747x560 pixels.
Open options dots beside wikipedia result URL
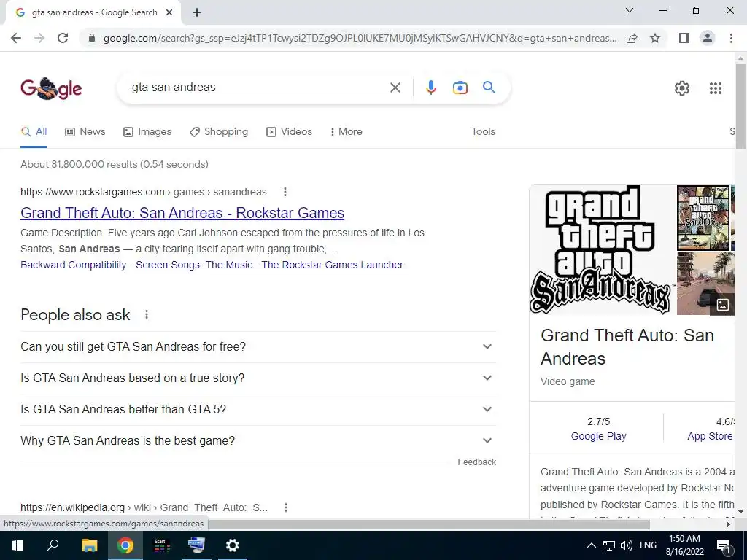[x=286, y=507]
